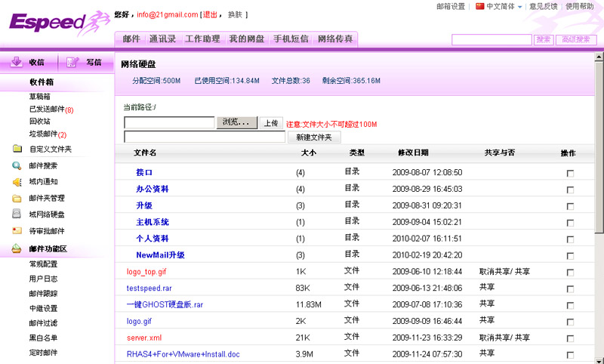Check the box for 接口 folder
This screenshot has height=364, width=604.
[570, 173]
